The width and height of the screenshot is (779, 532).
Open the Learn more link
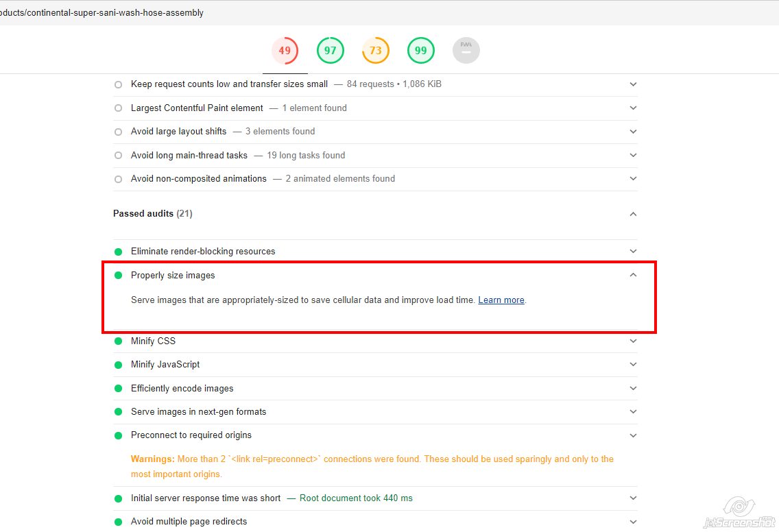point(501,300)
